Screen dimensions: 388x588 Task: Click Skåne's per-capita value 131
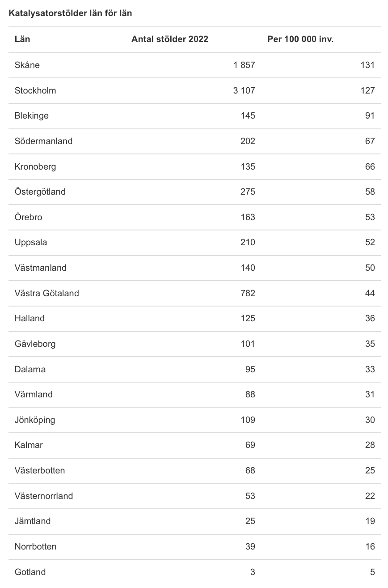367,65
